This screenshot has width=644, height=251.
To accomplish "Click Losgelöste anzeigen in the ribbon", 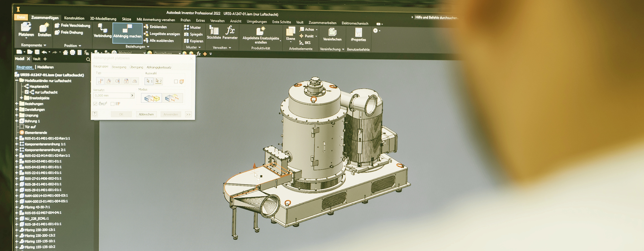I will point(162,34).
